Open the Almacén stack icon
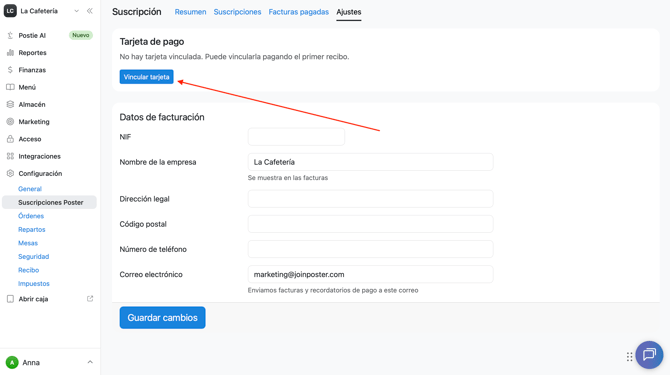 pos(10,104)
